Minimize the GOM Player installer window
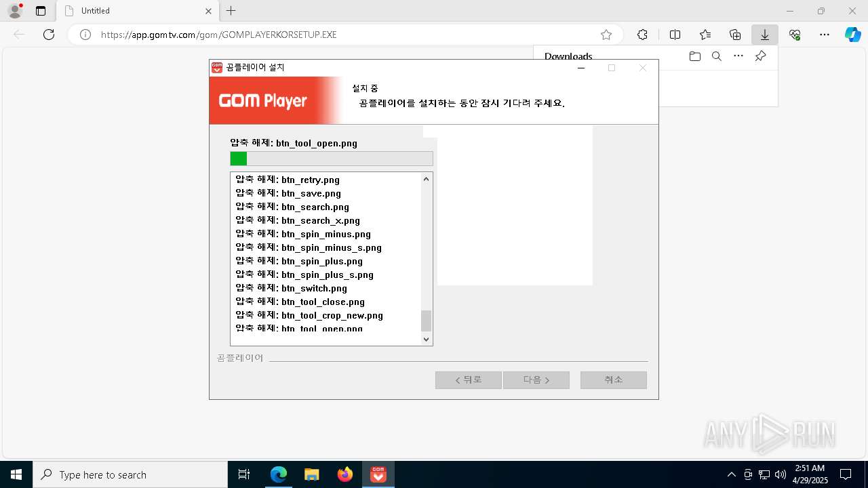868x488 pixels. point(581,68)
